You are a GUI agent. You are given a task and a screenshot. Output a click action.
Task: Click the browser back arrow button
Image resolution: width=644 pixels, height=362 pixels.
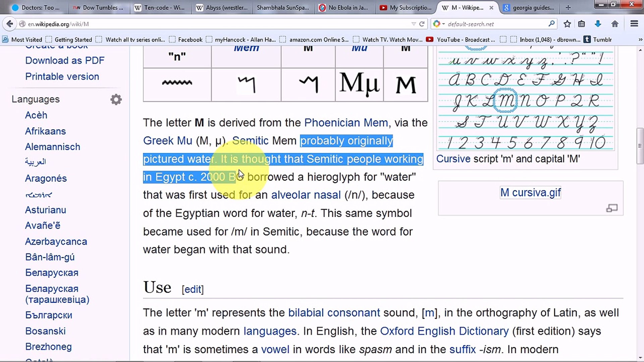pyautogui.click(x=10, y=24)
